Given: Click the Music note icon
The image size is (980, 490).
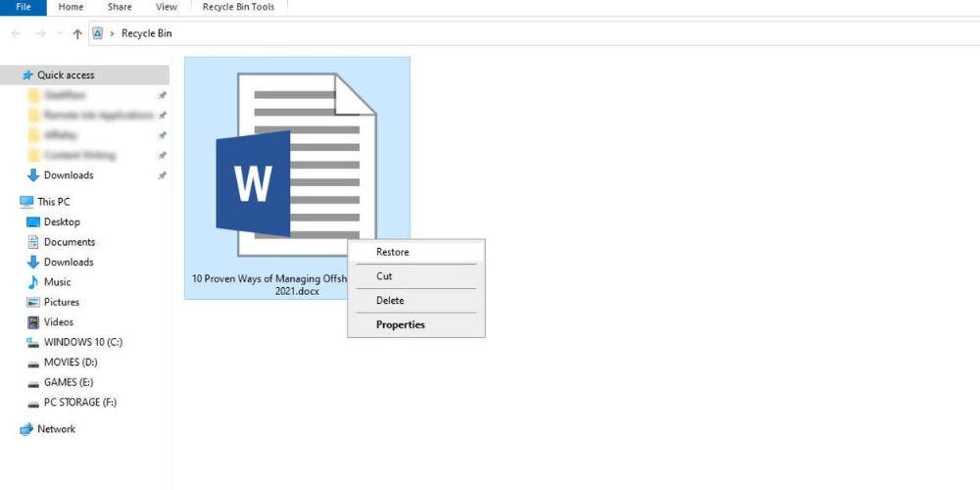Looking at the screenshot, I should click(33, 282).
